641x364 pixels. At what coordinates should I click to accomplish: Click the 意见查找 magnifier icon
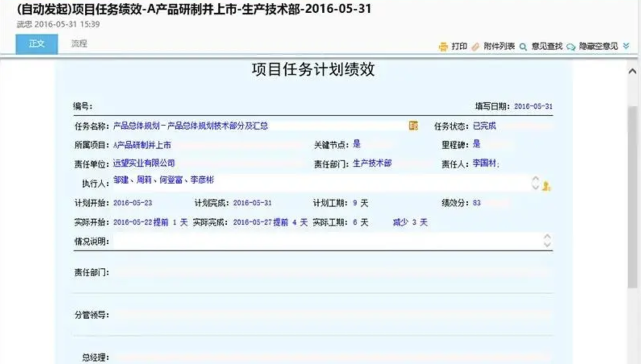523,47
